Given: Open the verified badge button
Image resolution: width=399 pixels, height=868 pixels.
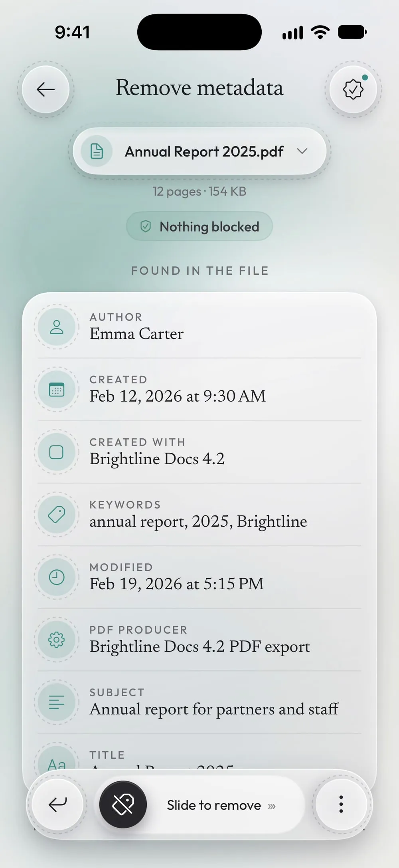Looking at the screenshot, I should point(353,89).
